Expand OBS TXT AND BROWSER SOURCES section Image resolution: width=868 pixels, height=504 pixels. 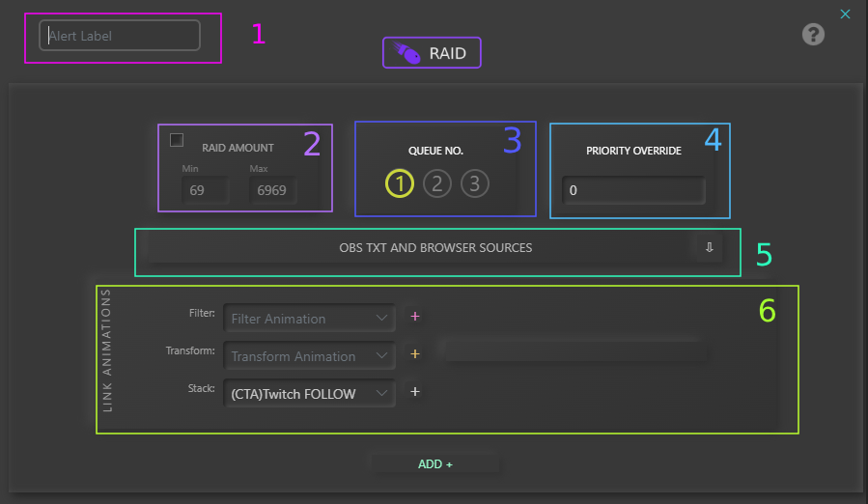[435, 248]
